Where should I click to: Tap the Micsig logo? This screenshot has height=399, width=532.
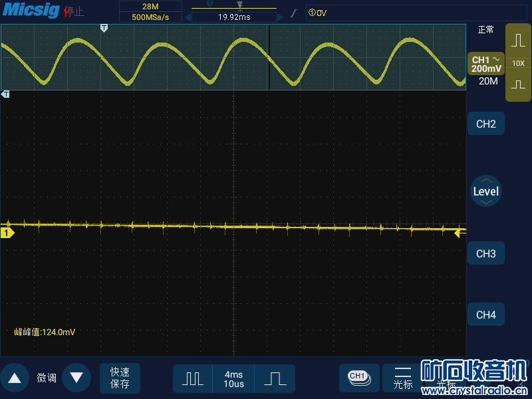(x=31, y=10)
